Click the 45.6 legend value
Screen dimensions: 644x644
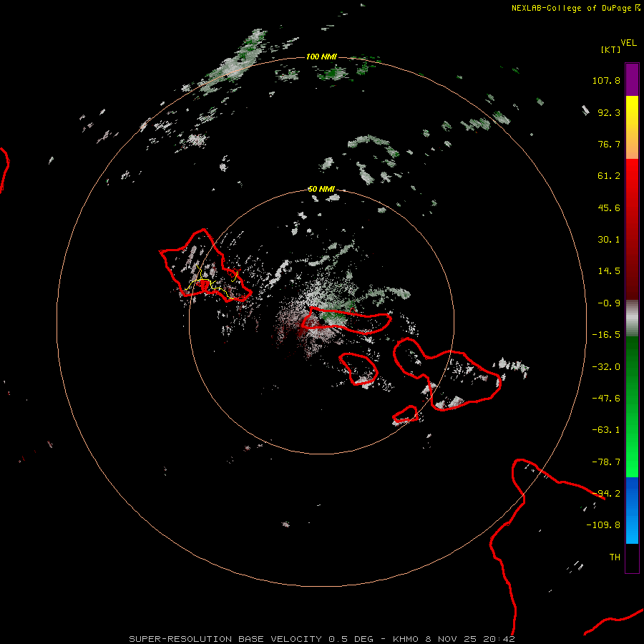(x=609, y=208)
